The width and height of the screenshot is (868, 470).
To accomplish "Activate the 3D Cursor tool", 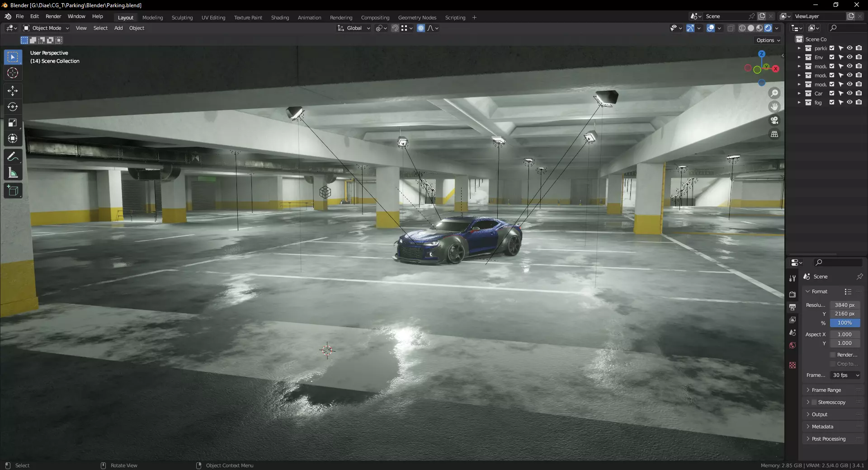I will (x=13, y=73).
